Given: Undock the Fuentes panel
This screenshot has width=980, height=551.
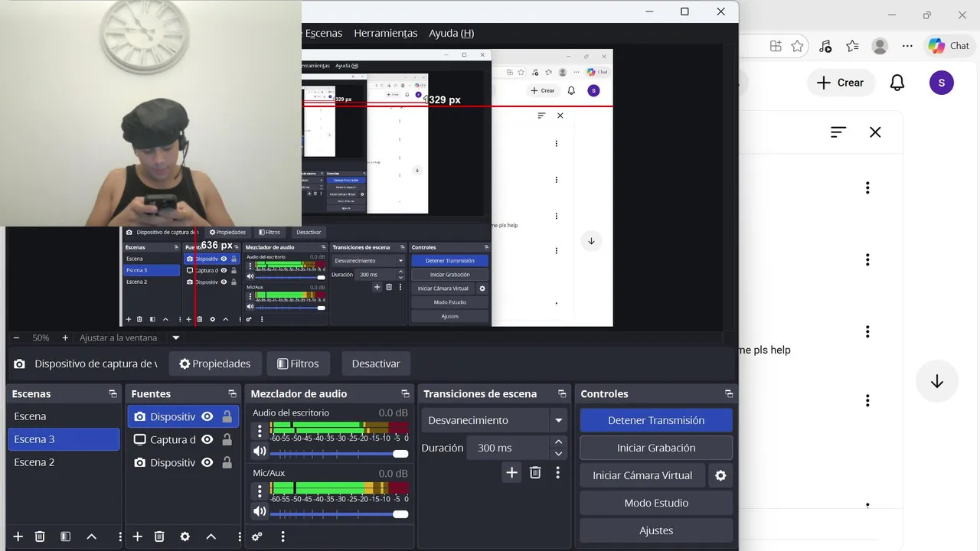Looking at the screenshot, I should (x=232, y=394).
